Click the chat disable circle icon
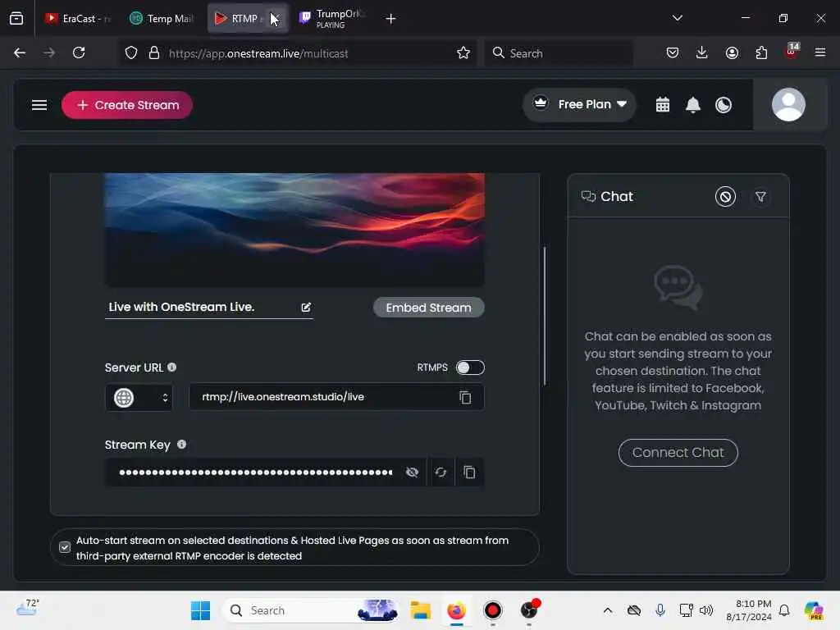This screenshot has width=840, height=630. (725, 197)
